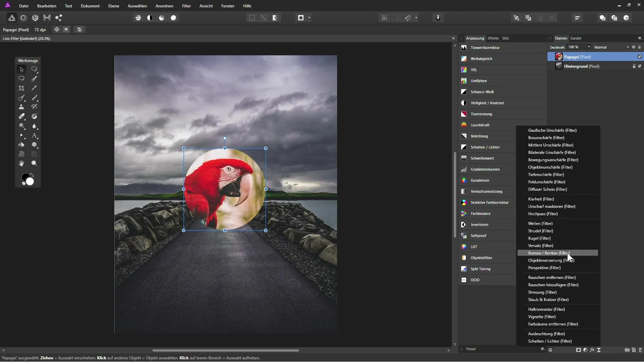Click the assistant manager icon
The image size is (644, 362).
(438, 18)
